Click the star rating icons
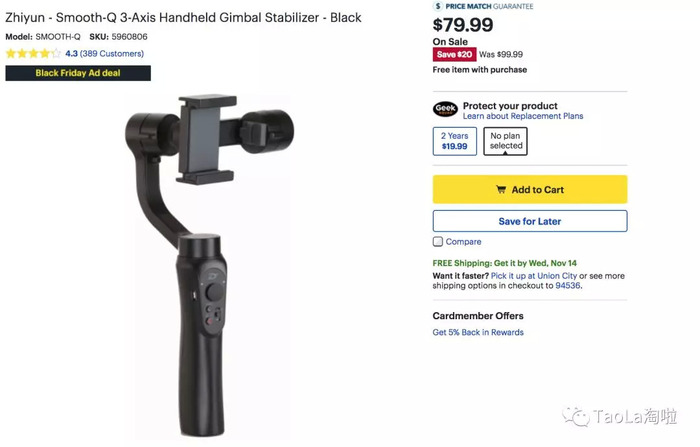This screenshot has width=700, height=447. [x=33, y=54]
